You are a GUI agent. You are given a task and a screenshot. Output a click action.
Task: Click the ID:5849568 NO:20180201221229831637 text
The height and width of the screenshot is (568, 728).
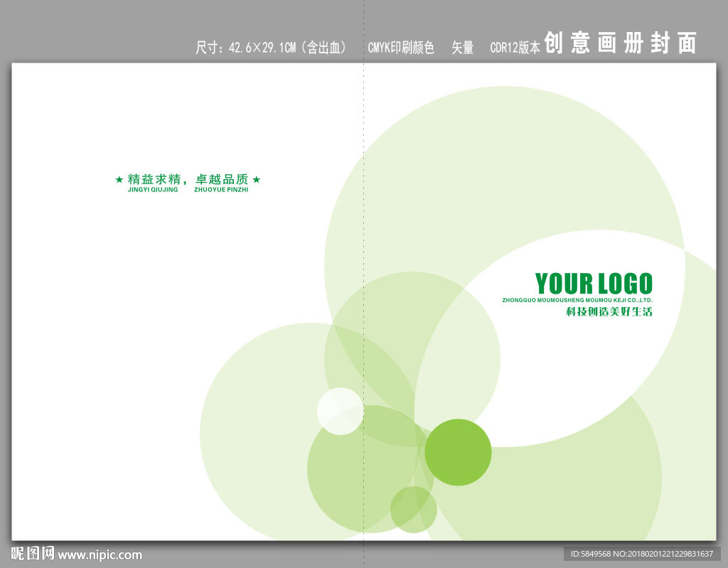[642, 554]
